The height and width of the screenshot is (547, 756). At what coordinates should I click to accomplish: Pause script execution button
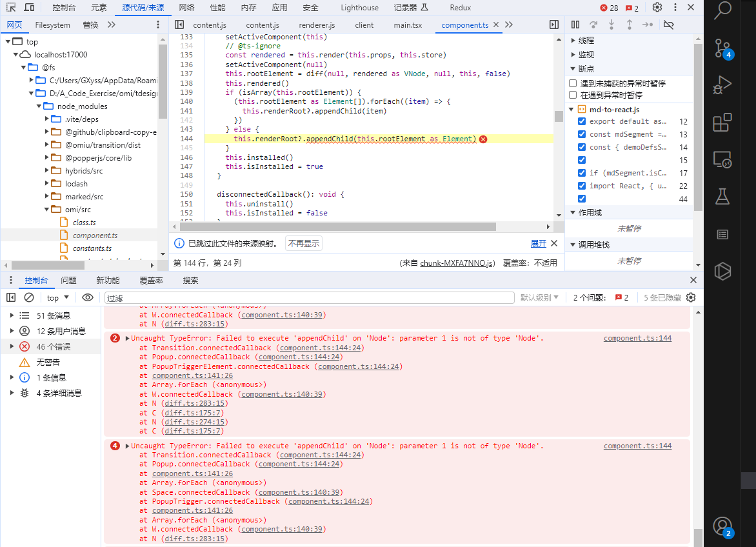click(x=575, y=25)
